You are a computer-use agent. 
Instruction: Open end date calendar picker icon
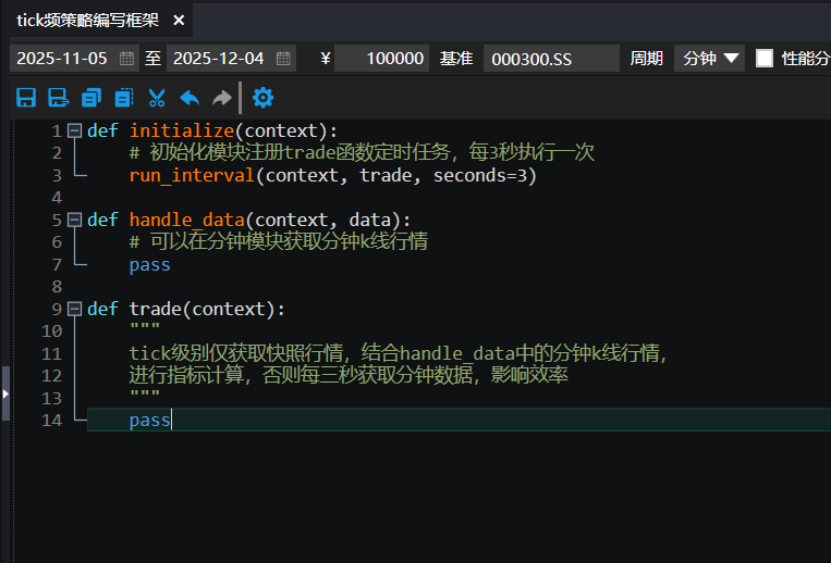tap(283, 58)
